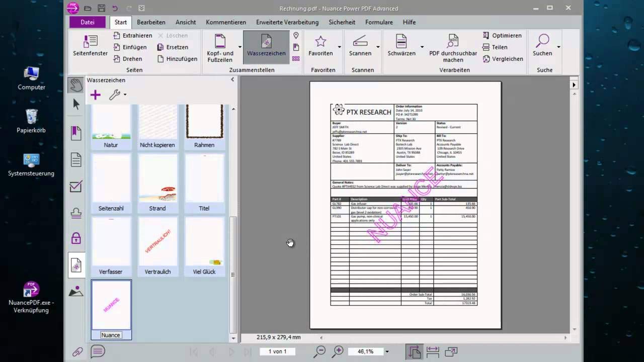Open zoom percentage dropdown arrow

coord(386,352)
